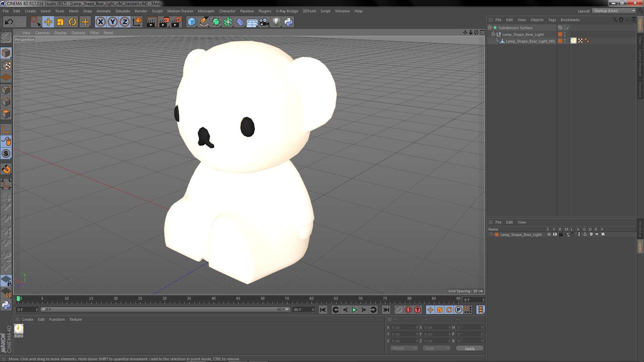Switch to Polygons mode in left palette

(6, 114)
